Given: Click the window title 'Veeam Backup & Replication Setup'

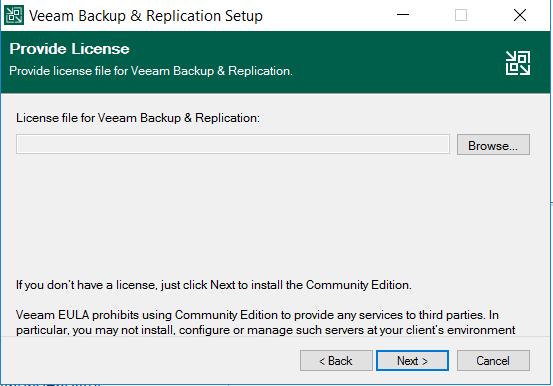Looking at the screenshot, I should pyautogui.click(x=146, y=16).
